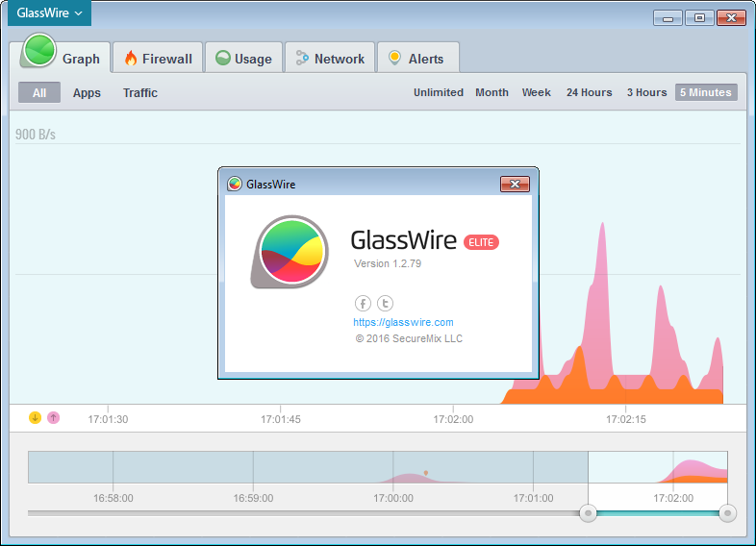The height and width of the screenshot is (546, 756).
Task: Set the time range to Week
Action: [536, 92]
